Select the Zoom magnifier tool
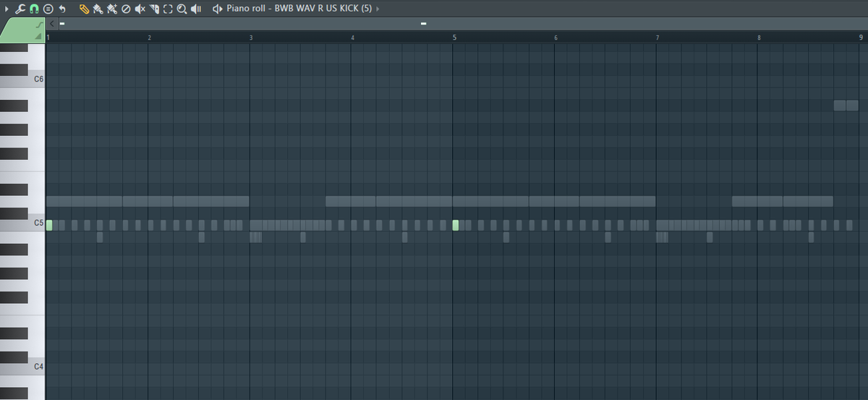Viewport: 868px width, 400px height. [182, 9]
